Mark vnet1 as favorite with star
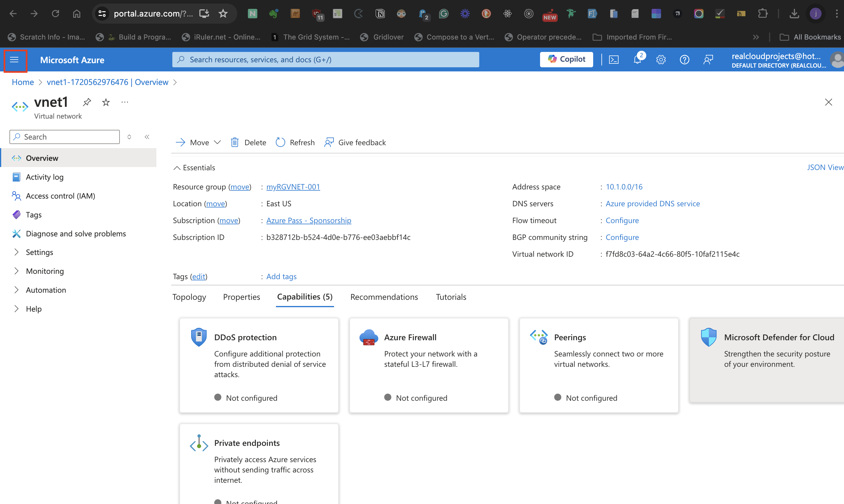 (106, 102)
